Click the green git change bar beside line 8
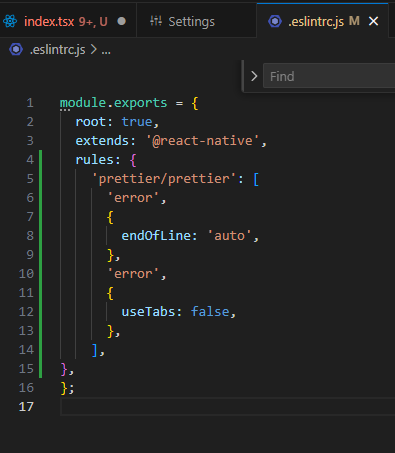Screen dimensions: 395x453 pyautogui.click(x=41, y=236)
